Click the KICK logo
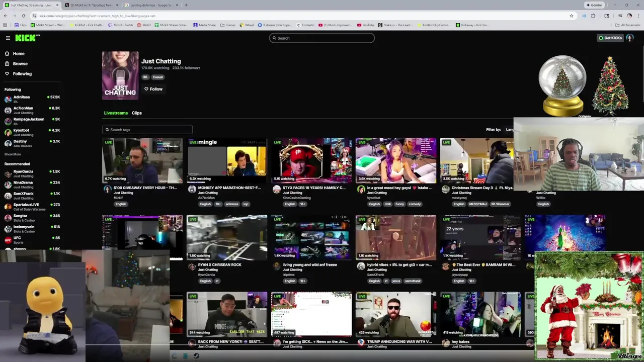This screenshot has width=644, height=362. 26,38
